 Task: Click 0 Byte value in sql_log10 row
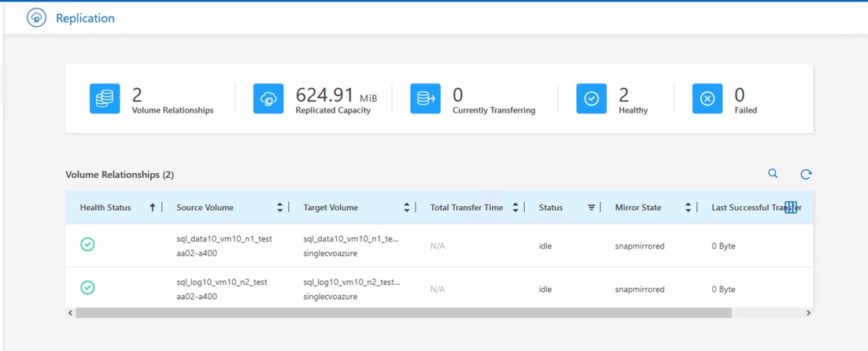723,289
